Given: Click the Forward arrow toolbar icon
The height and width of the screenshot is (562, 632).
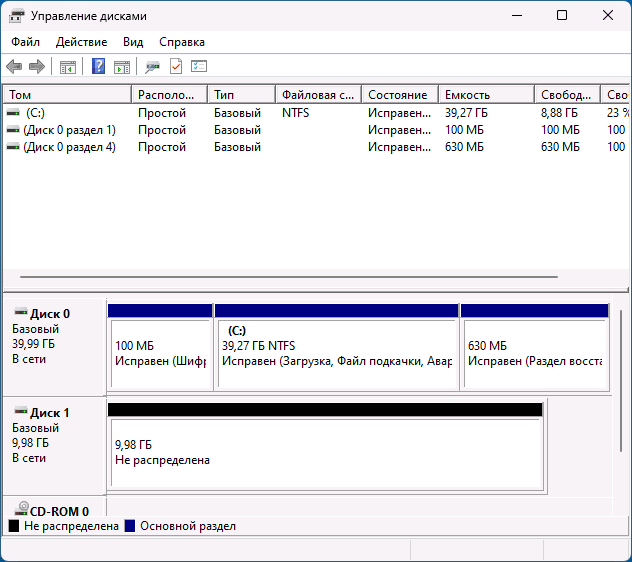Looking at the screenshot, I should tap(37, 67).
